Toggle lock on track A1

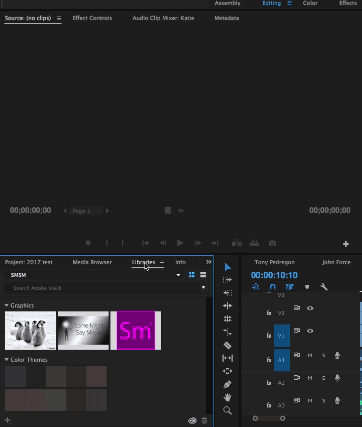point(269,360)
